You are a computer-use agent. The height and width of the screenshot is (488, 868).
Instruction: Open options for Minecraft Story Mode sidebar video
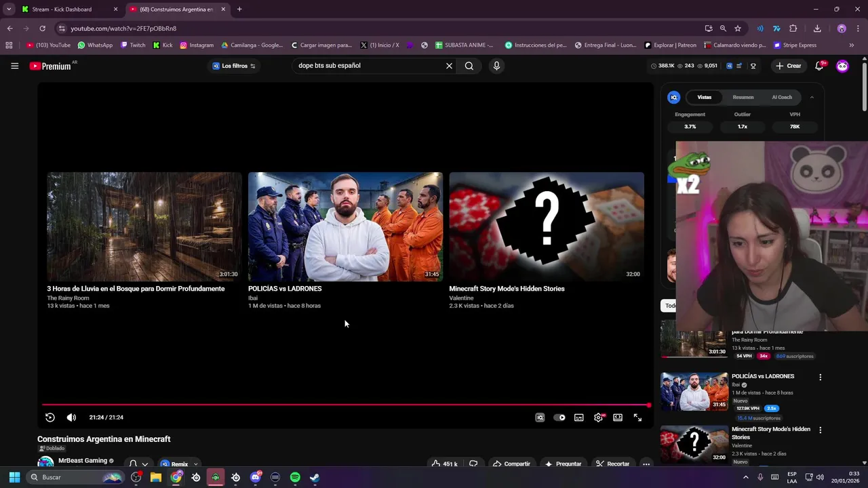tap(820, 430)
